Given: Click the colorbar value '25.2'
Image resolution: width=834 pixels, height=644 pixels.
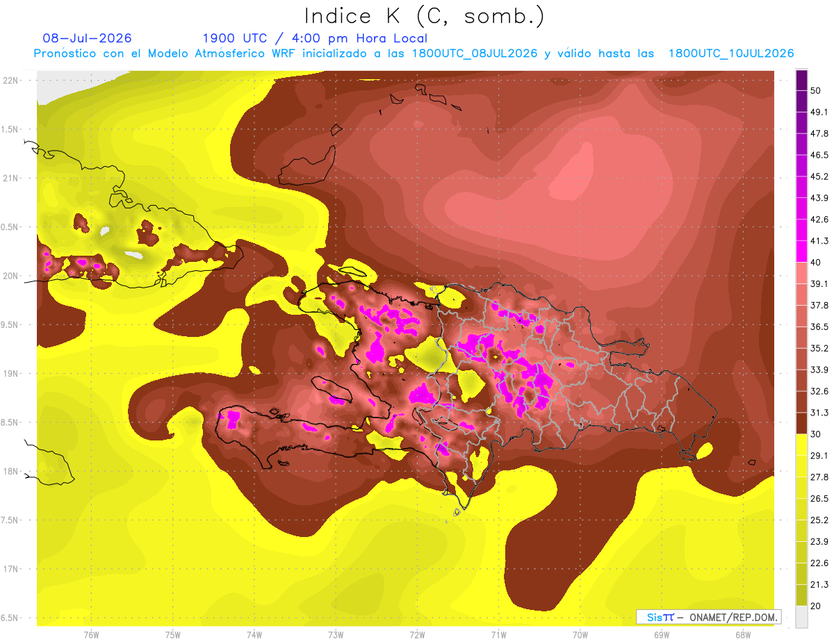Looking at the screenshot, I should pos(819,520).
